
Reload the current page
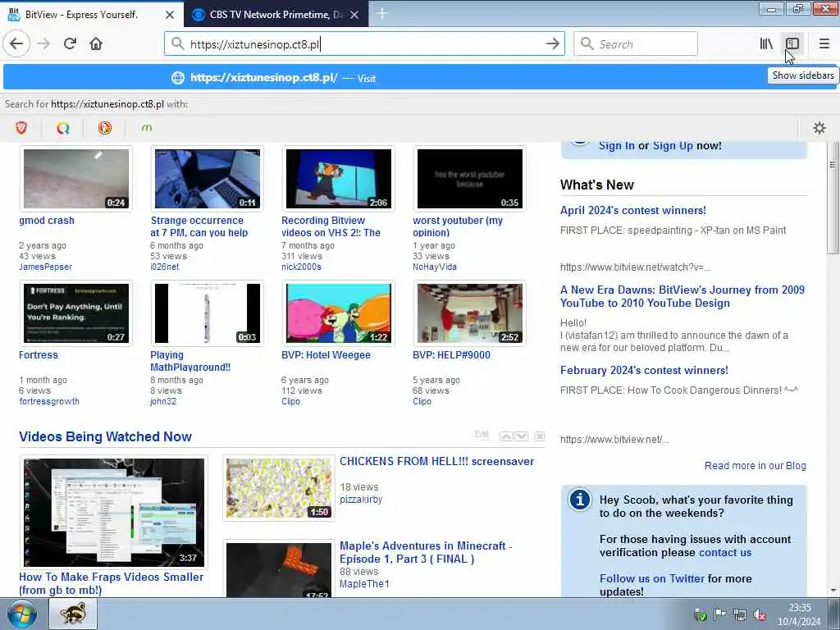click(70, 43)
